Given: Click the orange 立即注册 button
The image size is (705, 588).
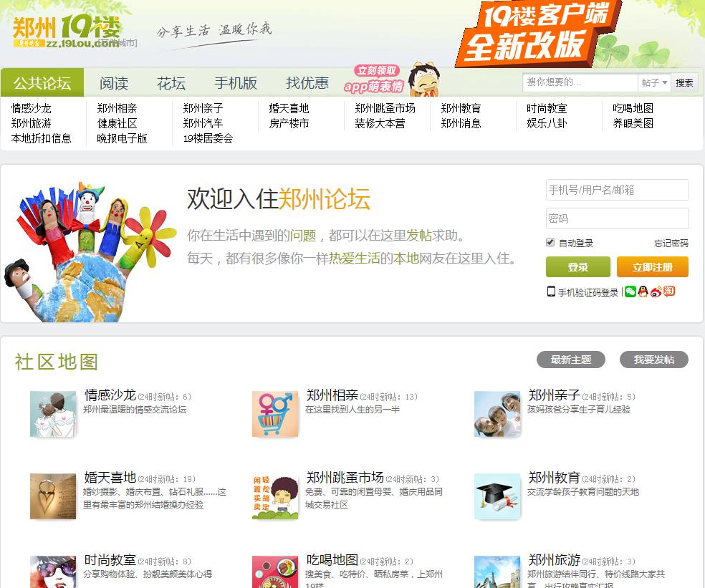Looking at the screenshot, I should (653, 267).
